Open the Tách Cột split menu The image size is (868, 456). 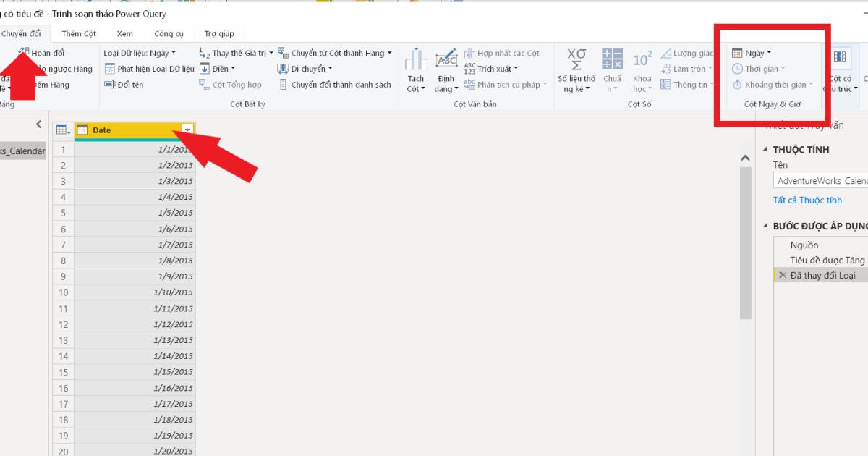point(416,70)
